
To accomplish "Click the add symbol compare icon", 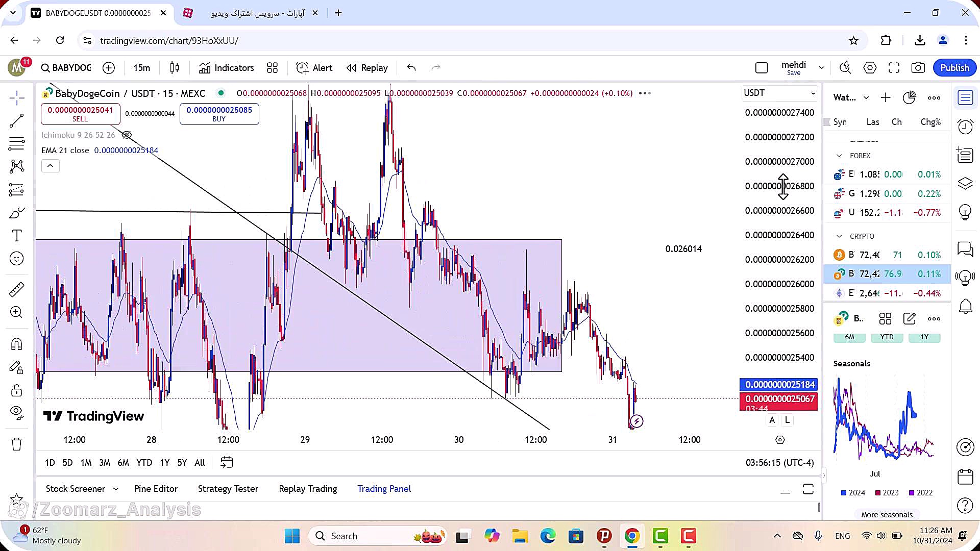I will coord(109,68).
